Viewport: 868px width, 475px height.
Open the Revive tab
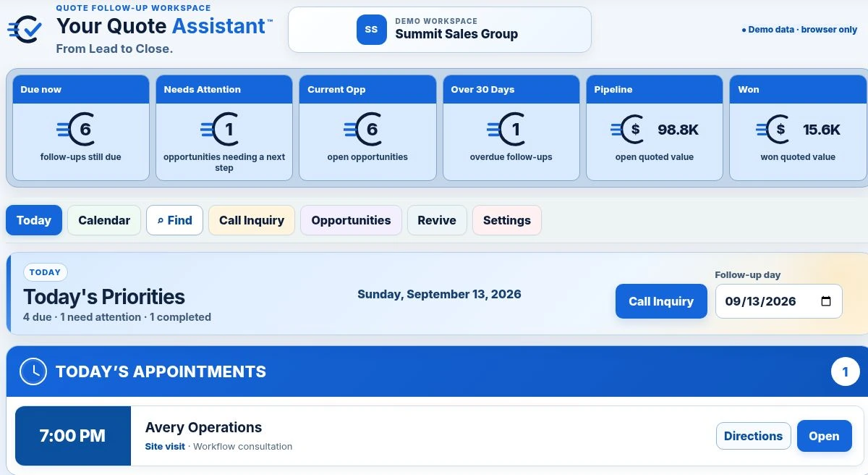click(437, 220)
